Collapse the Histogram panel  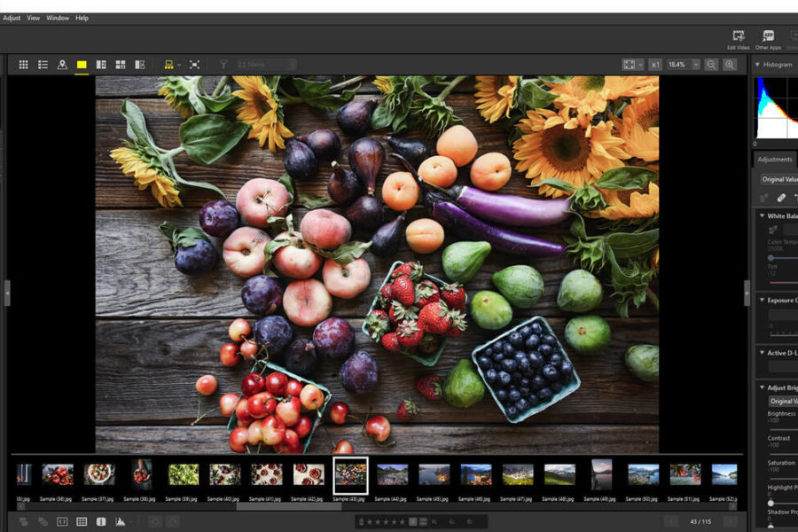758,65
